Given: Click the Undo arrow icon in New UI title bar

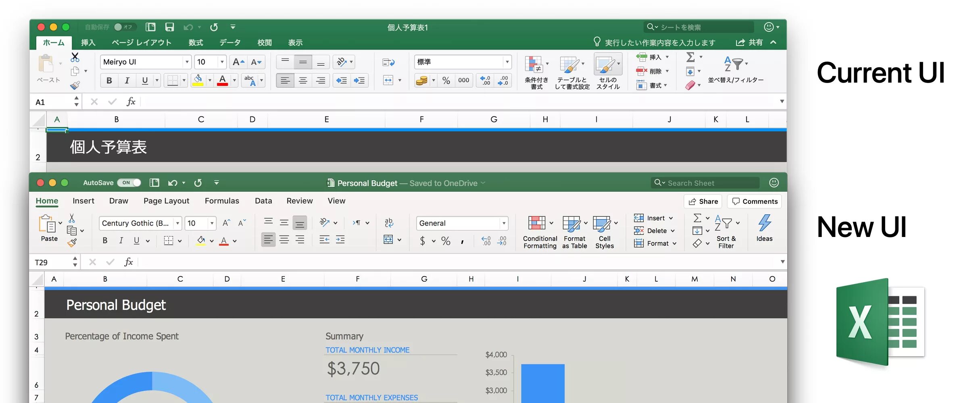Looking at the screenshot, I should (x=173, y=183).
